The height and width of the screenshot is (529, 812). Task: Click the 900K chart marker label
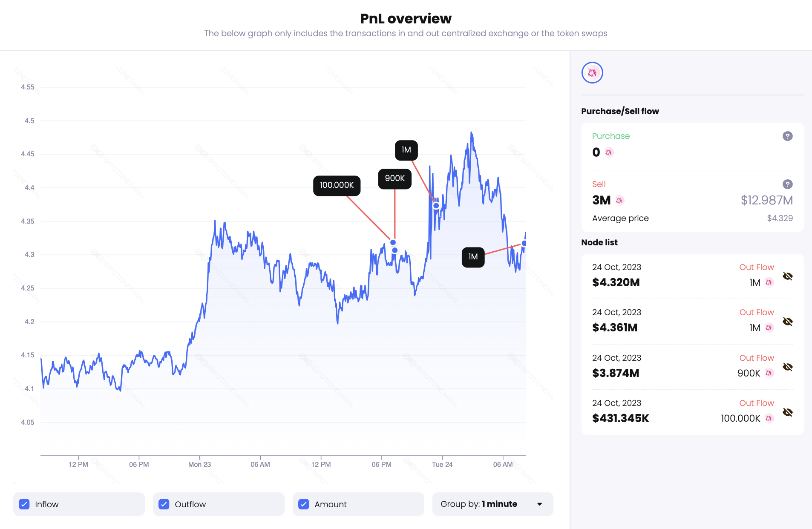394,178
